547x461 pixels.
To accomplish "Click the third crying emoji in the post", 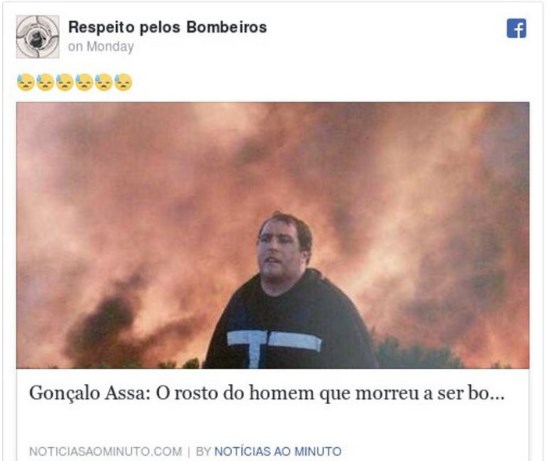I will point(65,82).
